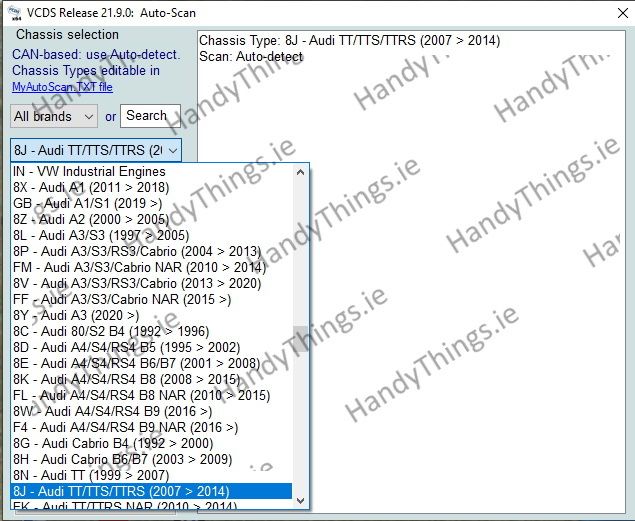Select 8P - Audi A3/S3/RS3/Cabrio (2004 > 2013)
This screenshot has height=521, width=635.
click(x=151, y=251)
